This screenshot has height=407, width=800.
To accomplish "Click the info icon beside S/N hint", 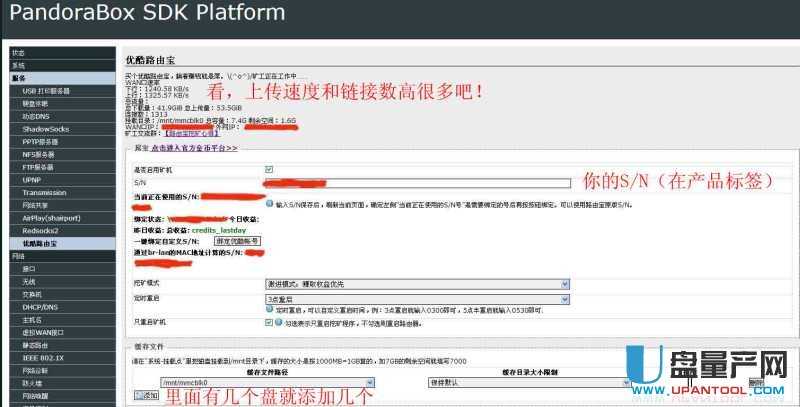I will click(269, 204).
